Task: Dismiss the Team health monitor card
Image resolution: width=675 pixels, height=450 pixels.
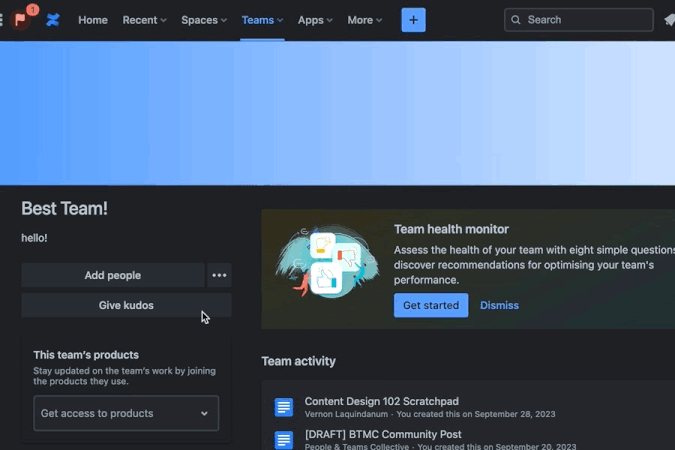Action: pyautogui.click(x=499, y=305)
